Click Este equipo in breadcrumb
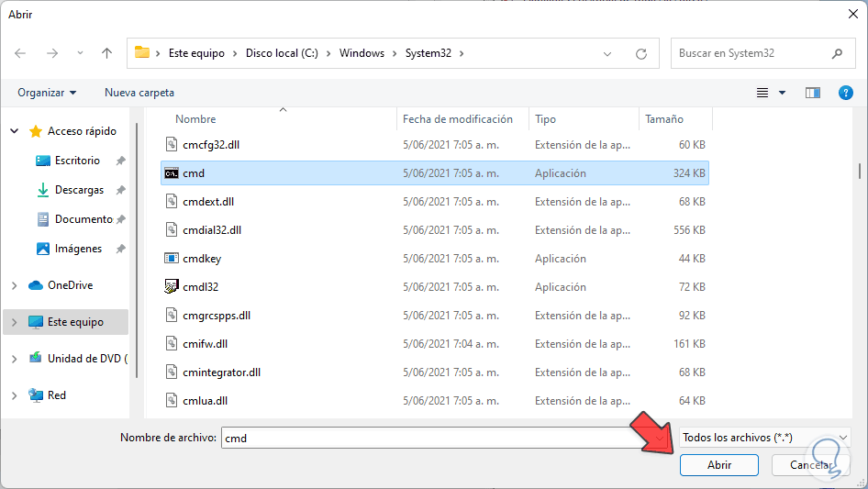 click(196, 53)
